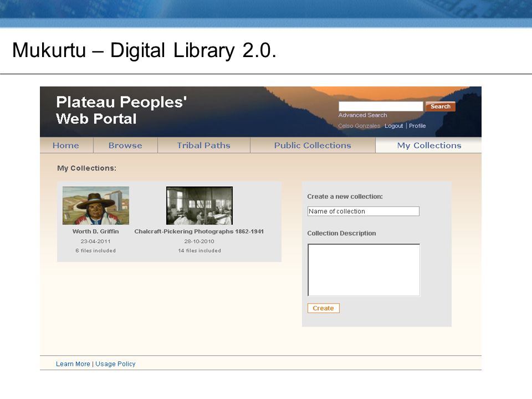The image size is (532, 399).
Task: Open Tribal Paths tab
Action: coord(203,145)
